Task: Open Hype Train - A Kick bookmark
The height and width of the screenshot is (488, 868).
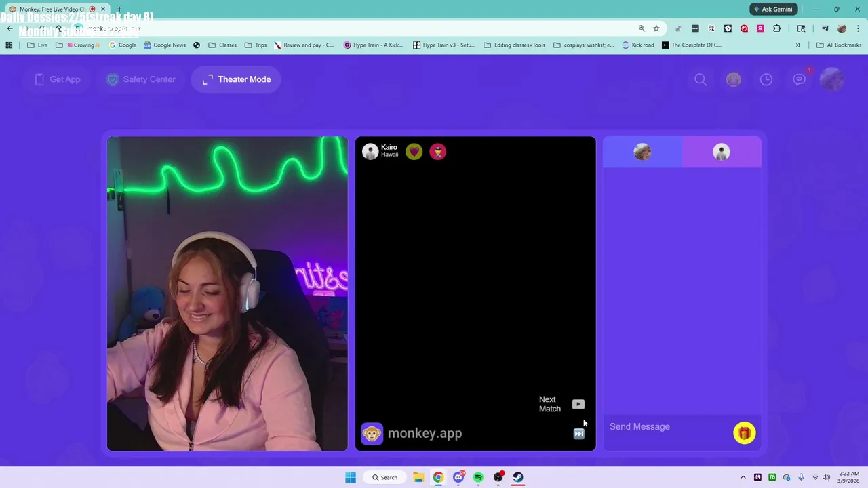Action: click(373, 45)
